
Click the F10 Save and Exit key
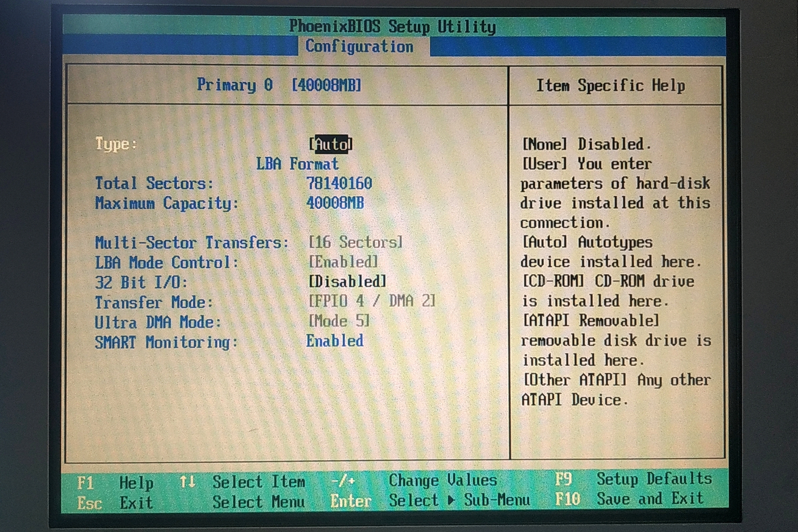point(567,499)
